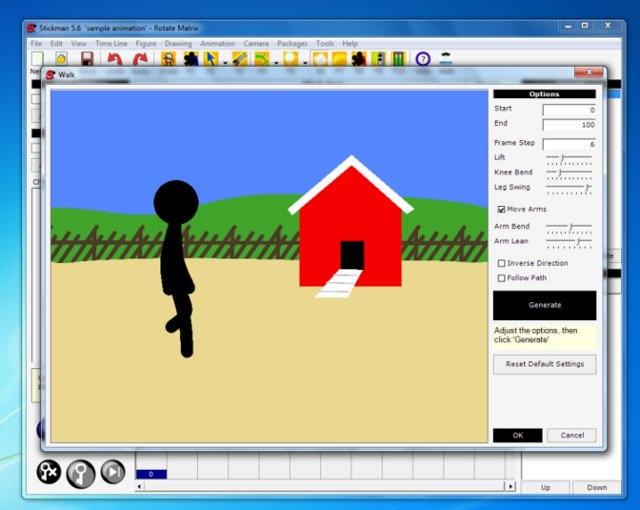The height and width of the screenshot is (510, 640).
Task: Enable the Inverse Direction checkbox
Action: [x=502, y=263]
